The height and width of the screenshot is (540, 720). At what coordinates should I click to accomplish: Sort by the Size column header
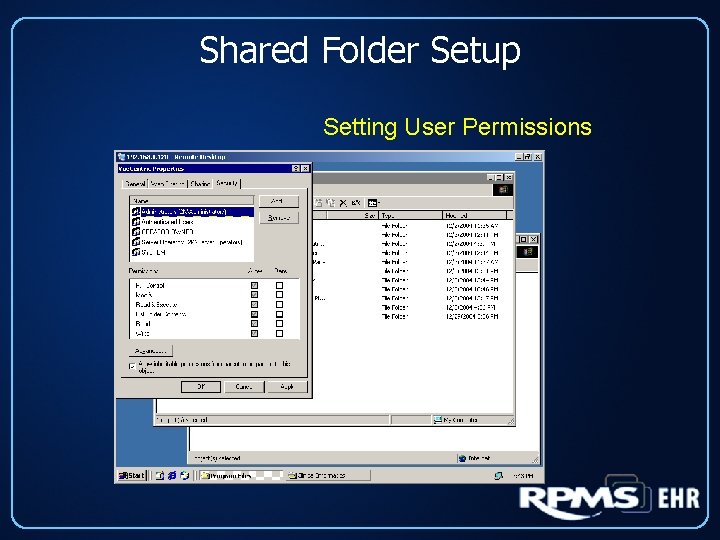352,215
